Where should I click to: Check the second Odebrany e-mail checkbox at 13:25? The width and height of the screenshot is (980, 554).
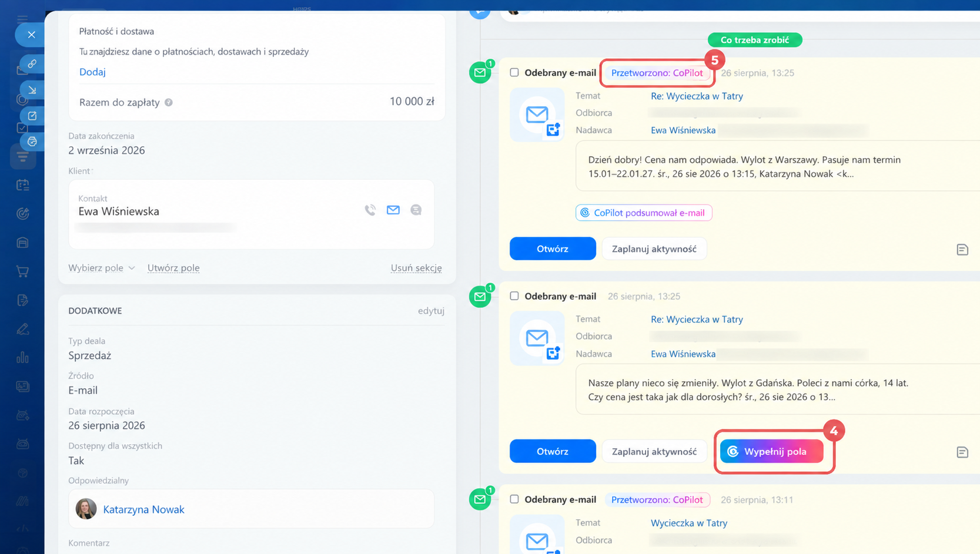[514, 296]
